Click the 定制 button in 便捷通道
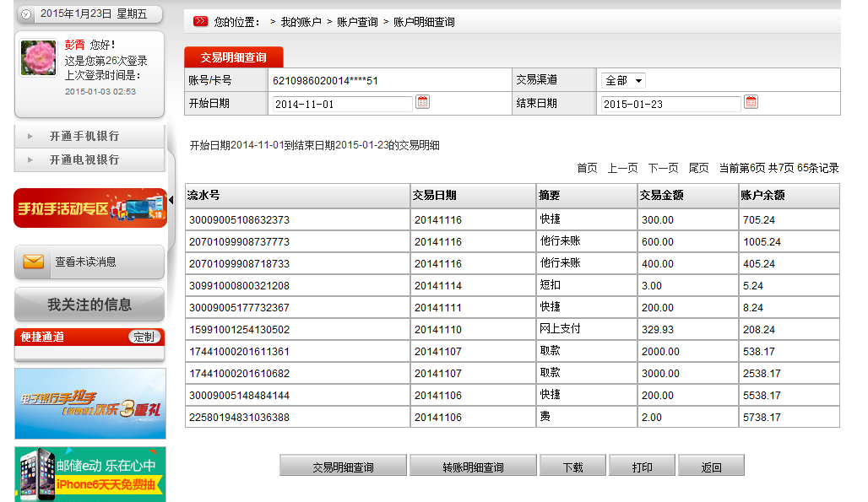Image resolution: width=868 pixels, height=502 pixels. pyautogui.click(x=144, y=337)
